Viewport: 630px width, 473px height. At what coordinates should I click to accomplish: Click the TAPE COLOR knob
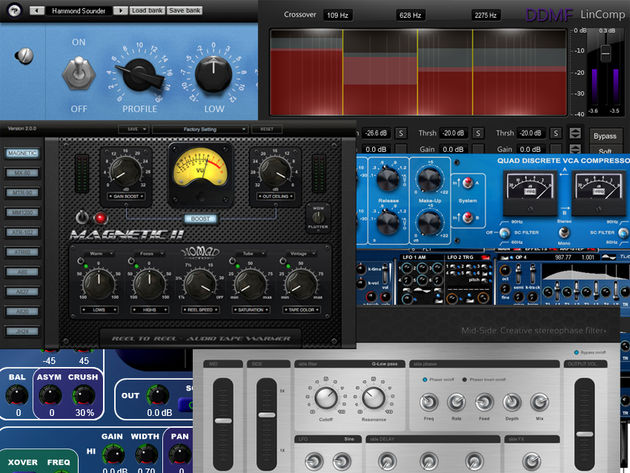(301, 284)
